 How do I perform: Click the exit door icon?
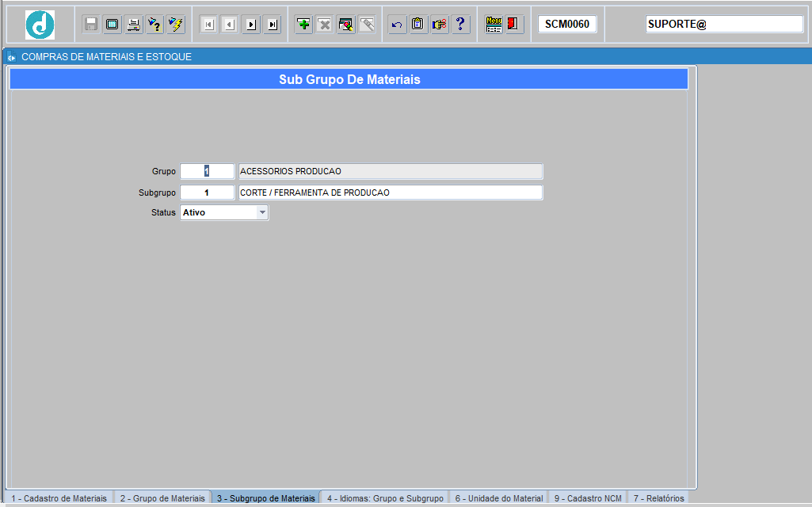515,25
